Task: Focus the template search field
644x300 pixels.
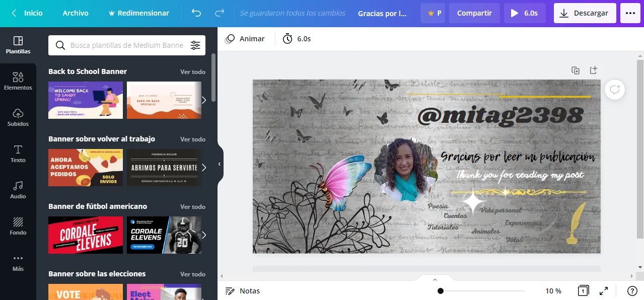Action: coord(127,45)
